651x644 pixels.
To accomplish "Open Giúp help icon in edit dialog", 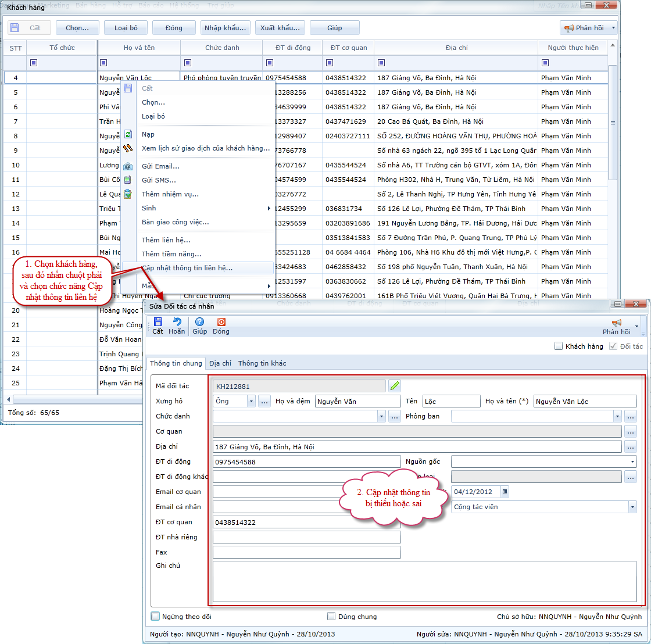I will tap(199, 323).
